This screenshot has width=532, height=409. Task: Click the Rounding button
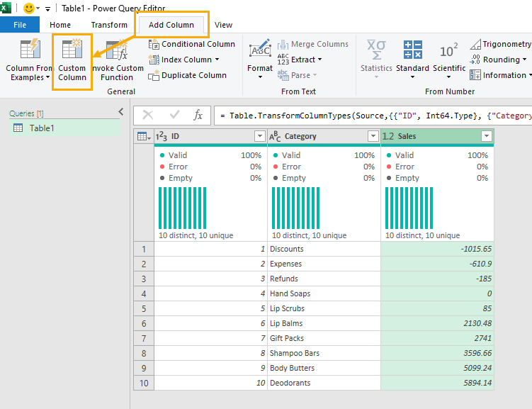pyautogui.click(x=498, y=60)
